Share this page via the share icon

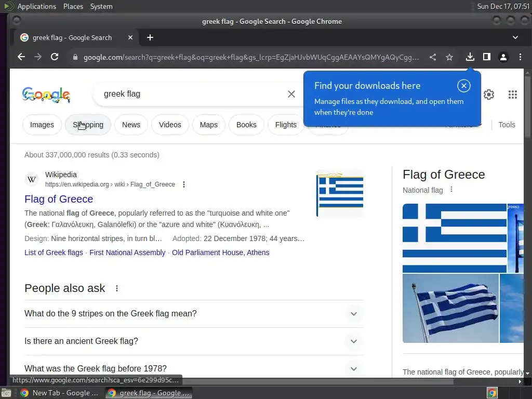(x=433, y=57)
